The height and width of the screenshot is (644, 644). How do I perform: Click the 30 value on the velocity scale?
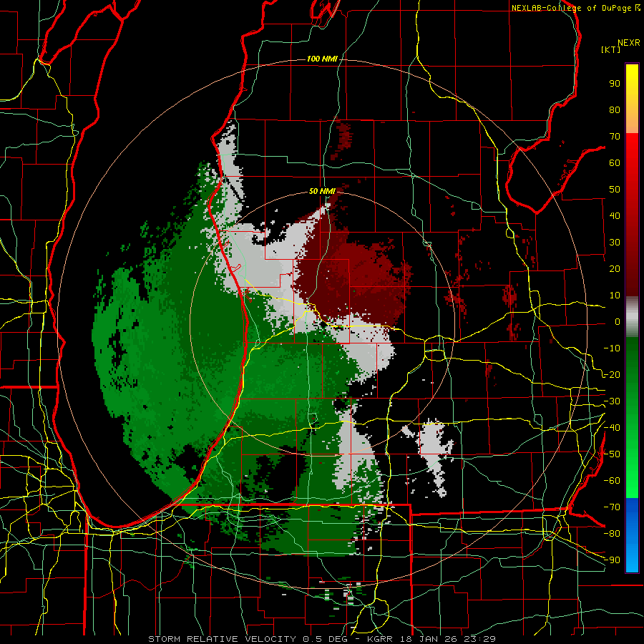(615, 243)
